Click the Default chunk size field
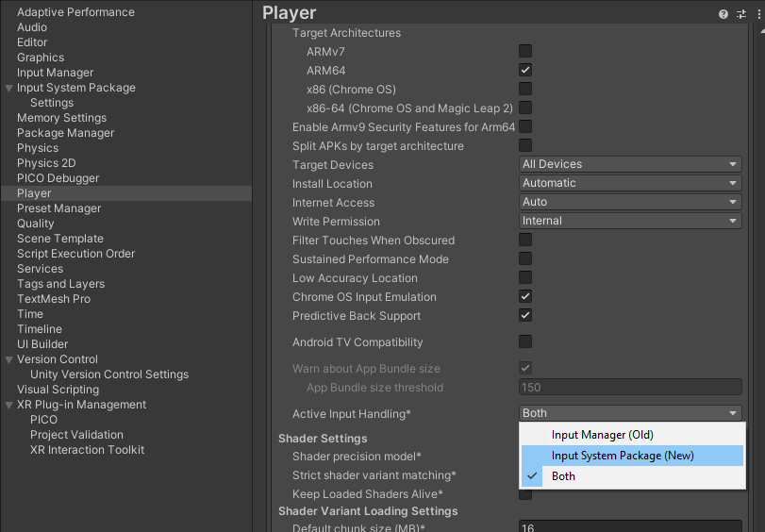The height and width of the screenshot is (532, 765). point(630,526)
